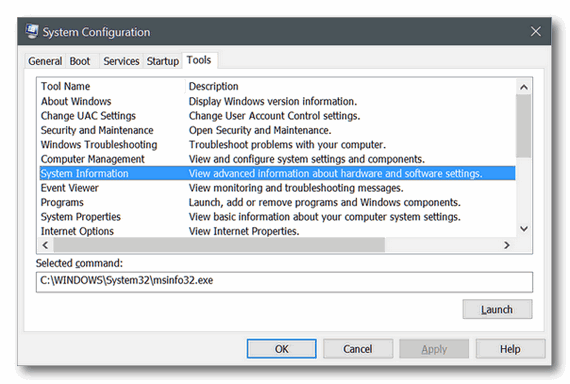Viewport: 570px width, 384px height.
Task: Click the vertical scrollbar thumb
Action: [524, 126]
